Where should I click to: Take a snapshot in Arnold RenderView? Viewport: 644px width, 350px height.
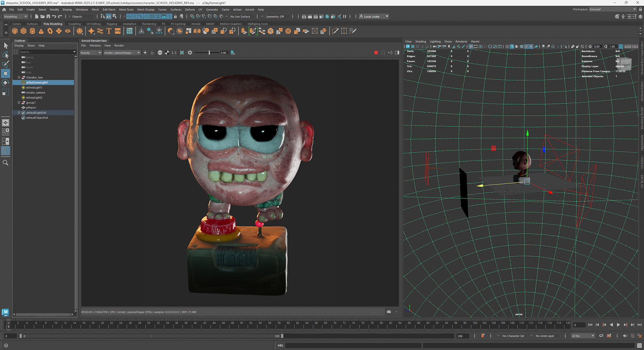point(389,312)
